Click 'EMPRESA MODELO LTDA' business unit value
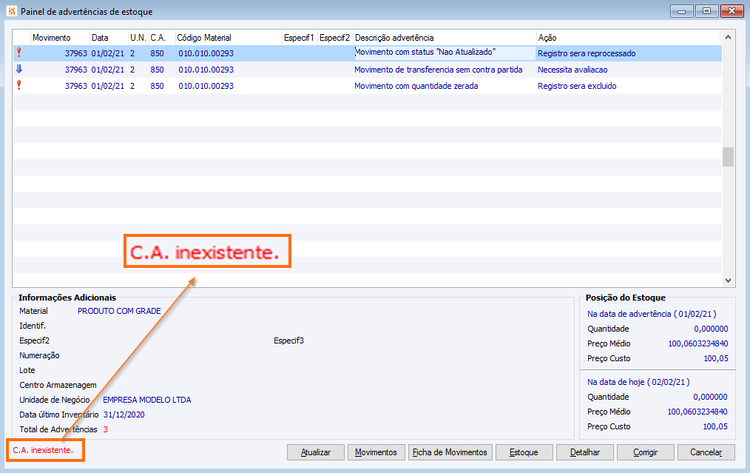This screenshot has width=750, height=473. pos(147,400)
